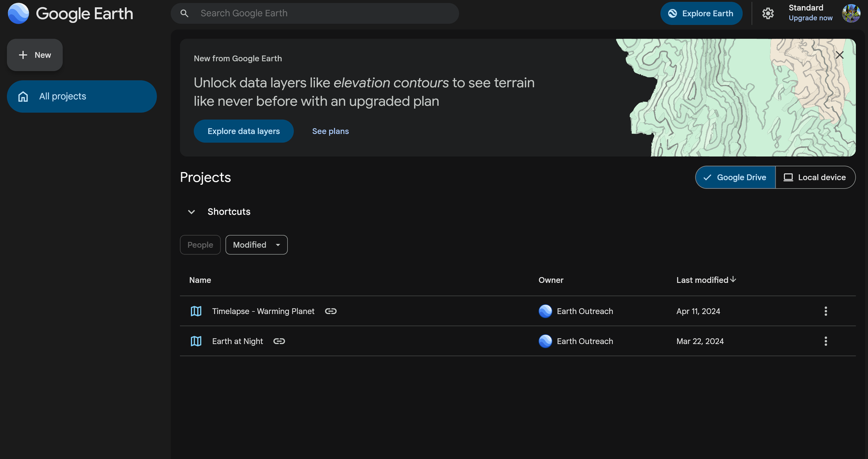The image size is (868, 459).
Task: Click Explore Earth button
Action: (701, 13)
